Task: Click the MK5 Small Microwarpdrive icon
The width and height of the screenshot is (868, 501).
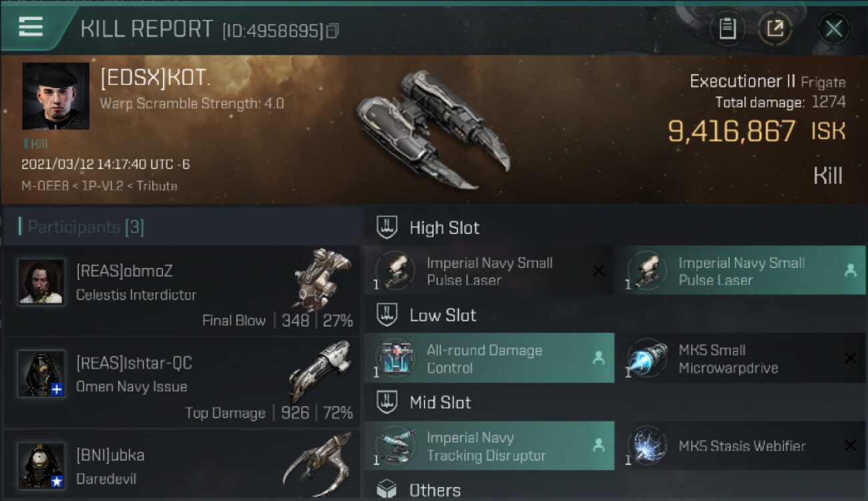Action: click(647, 359)
